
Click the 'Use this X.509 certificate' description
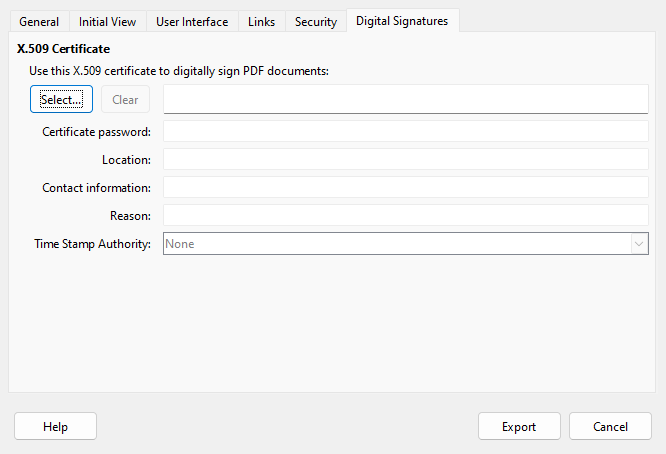(x=179, y=71)
